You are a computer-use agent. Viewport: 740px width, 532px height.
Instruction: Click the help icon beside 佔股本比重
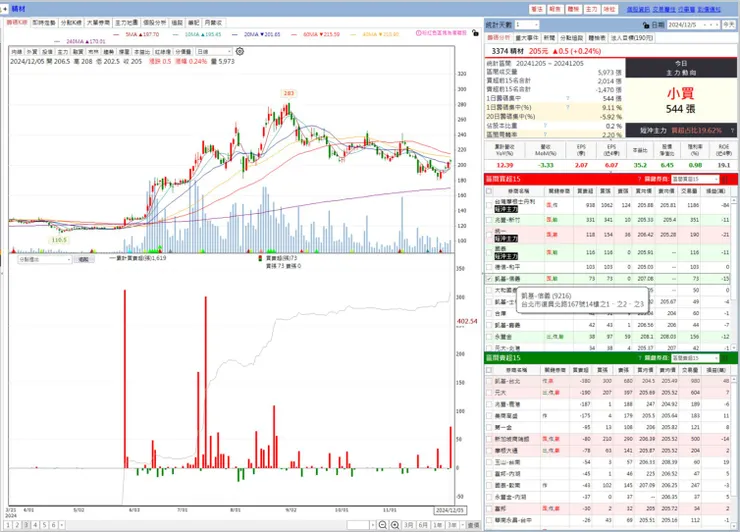click(x=545, y=126)
